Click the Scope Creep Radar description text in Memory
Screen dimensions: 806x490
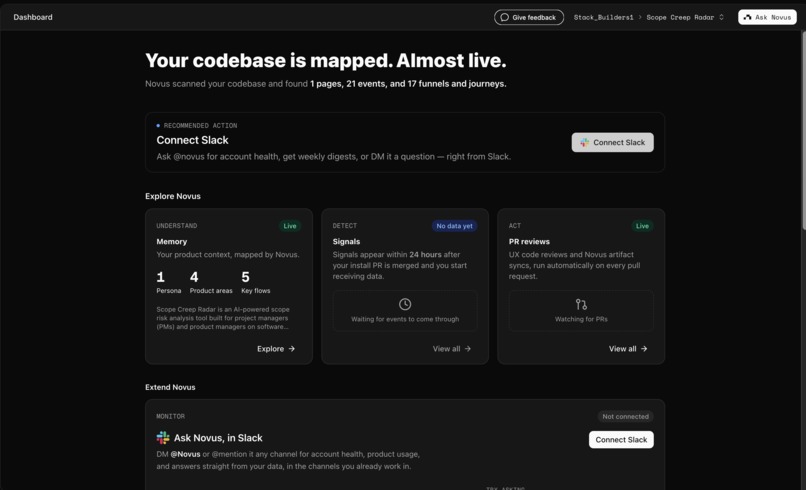[223, 318]
